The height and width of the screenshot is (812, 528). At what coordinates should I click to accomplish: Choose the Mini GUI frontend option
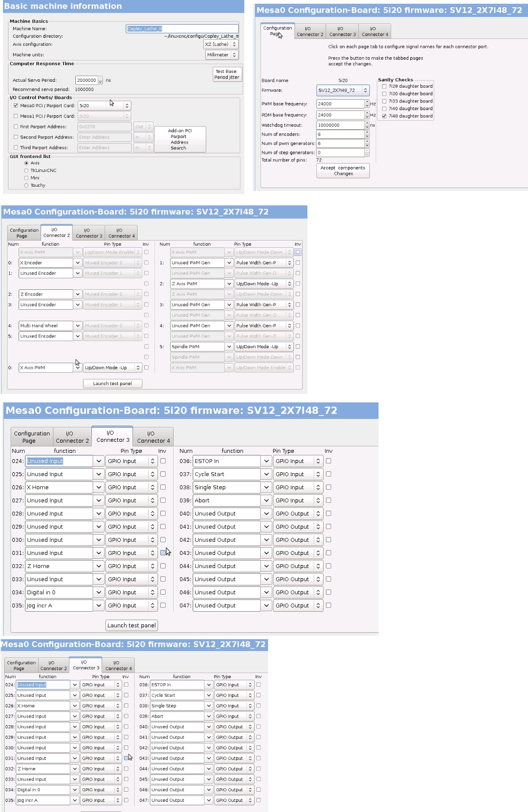tap(26, 178)
